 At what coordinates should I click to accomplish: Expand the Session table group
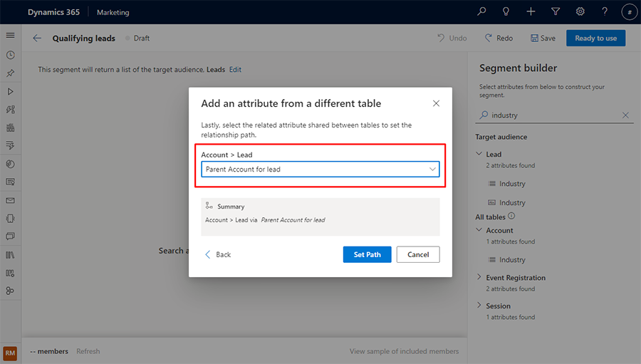[x=479, y=306]
